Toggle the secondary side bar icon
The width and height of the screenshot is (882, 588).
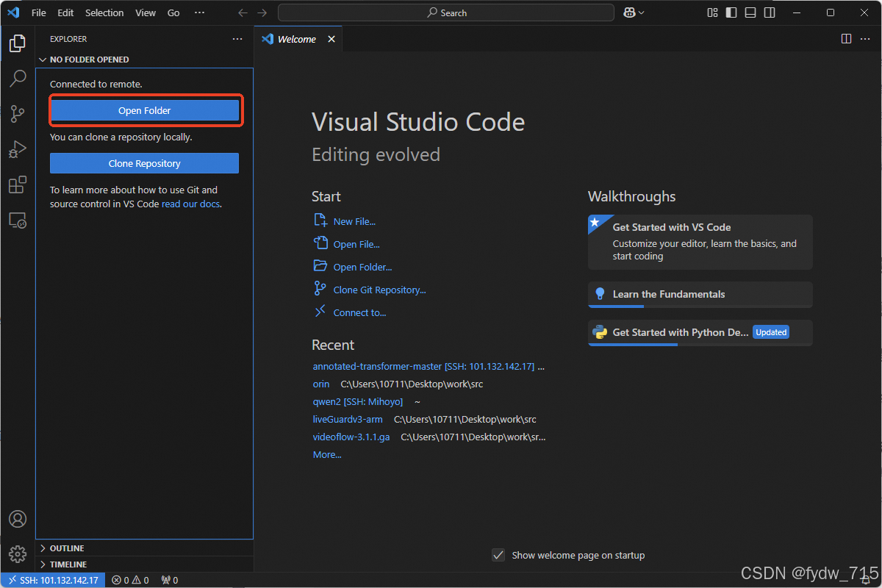pyautogui.click(x=770, y=12)
